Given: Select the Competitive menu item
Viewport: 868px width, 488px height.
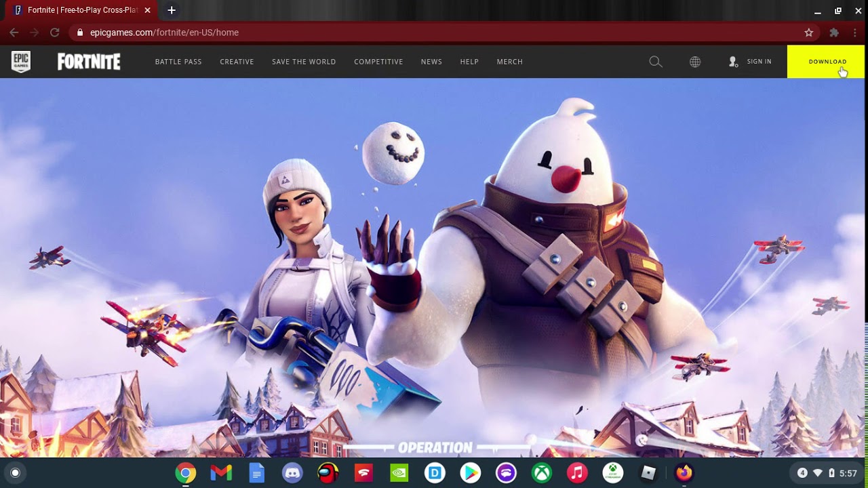Looking at the screenshot, I should (x=378, y=62).
